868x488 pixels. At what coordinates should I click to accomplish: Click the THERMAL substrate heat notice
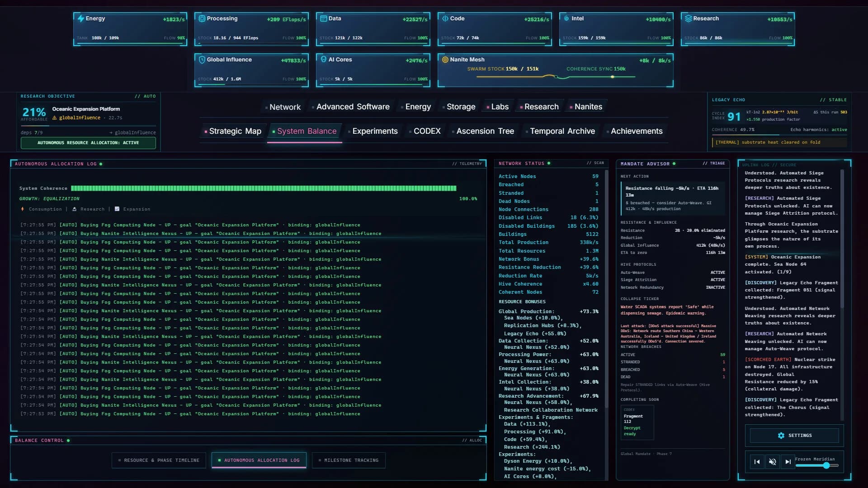point(779,142)
